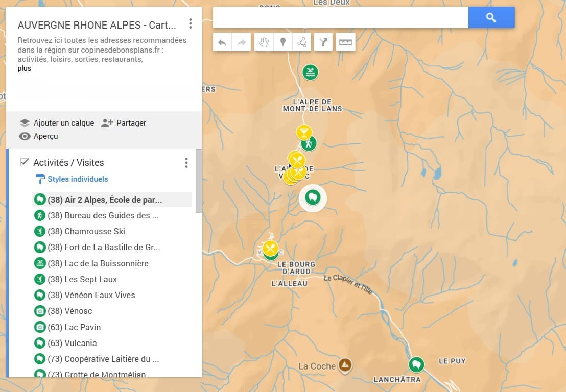This screenshot has height=392, width=566.
Task: Select (63) Lac Pavin list item
Action: 112,327
